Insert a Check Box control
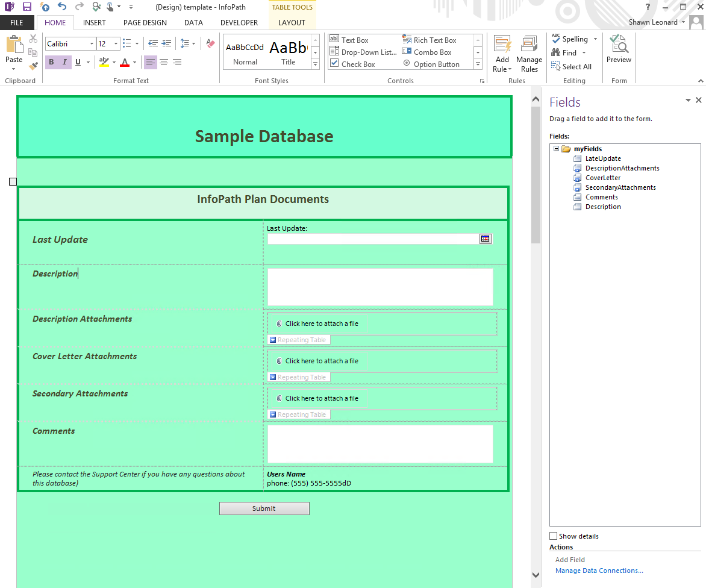The width and height of the screenshot is (706, 588). click(x=352, y=64)
